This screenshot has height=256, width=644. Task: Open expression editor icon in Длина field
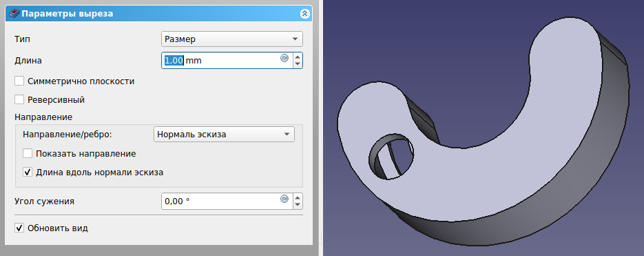284,58
